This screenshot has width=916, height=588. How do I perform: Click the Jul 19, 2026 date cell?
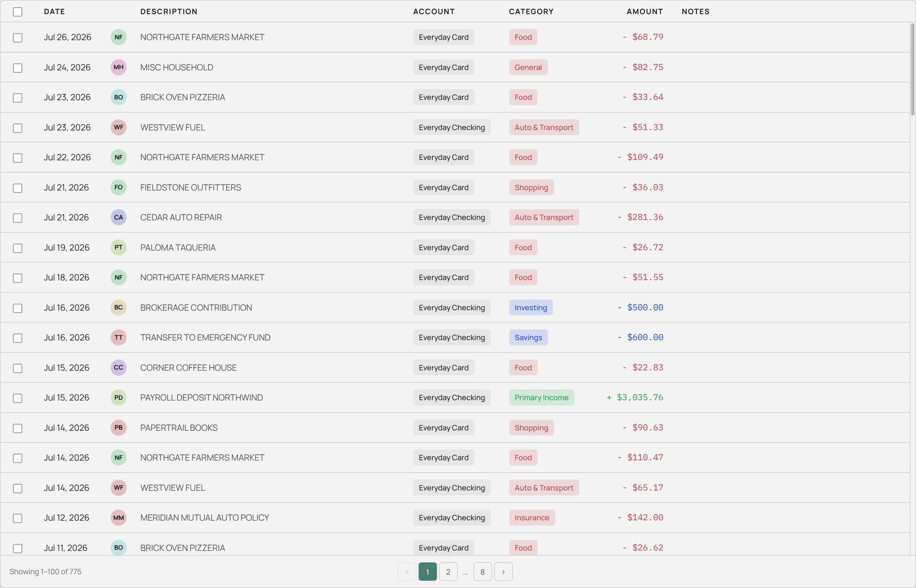pos(67,247)
